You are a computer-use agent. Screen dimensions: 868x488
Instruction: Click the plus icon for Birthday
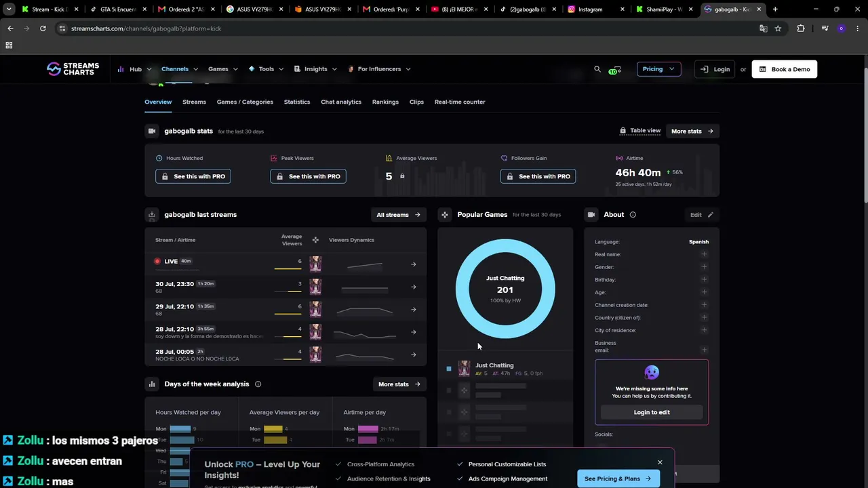coord(704,279)
